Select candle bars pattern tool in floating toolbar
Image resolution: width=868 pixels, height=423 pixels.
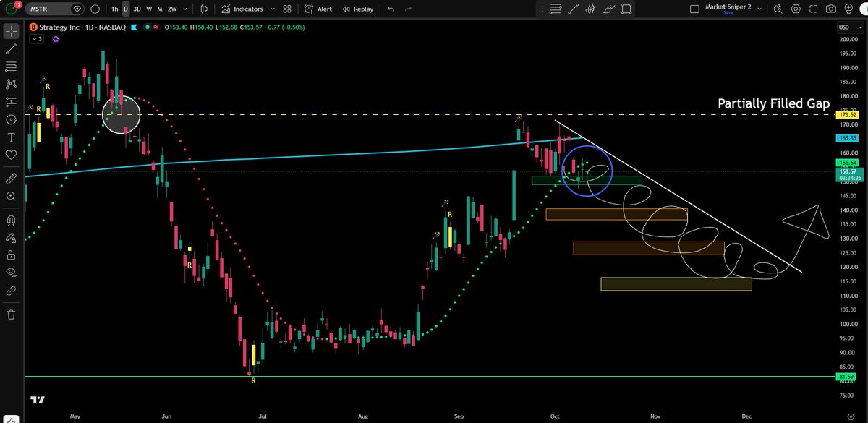[591, 9]
